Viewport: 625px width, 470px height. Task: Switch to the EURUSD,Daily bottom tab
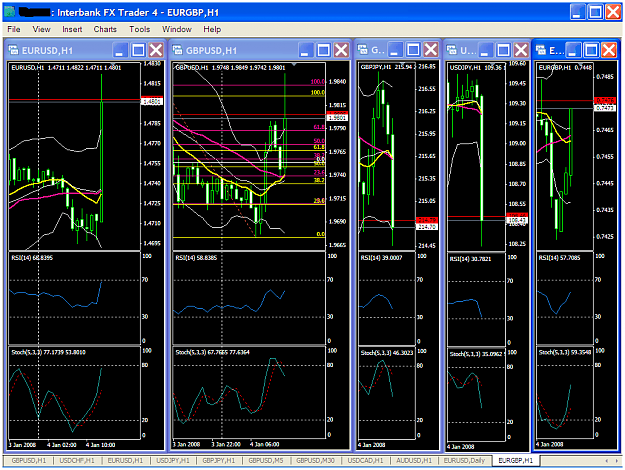click(x=464, y=460)
